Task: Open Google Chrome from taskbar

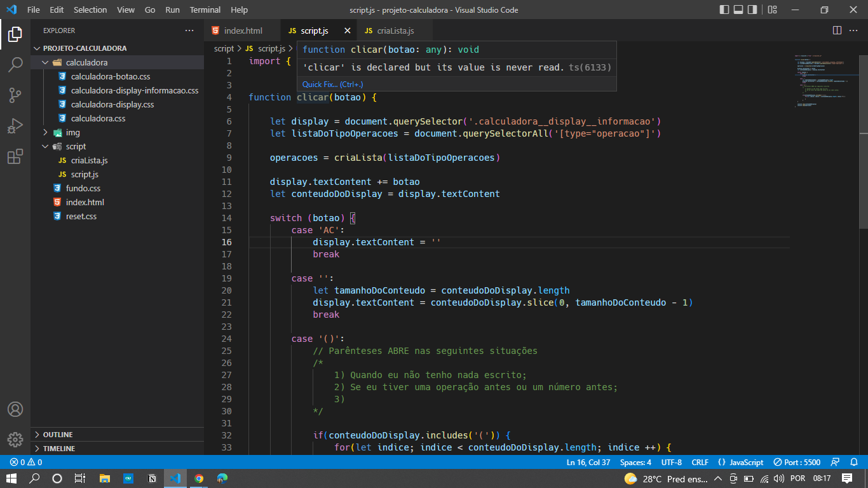Action: click(199, 478)
